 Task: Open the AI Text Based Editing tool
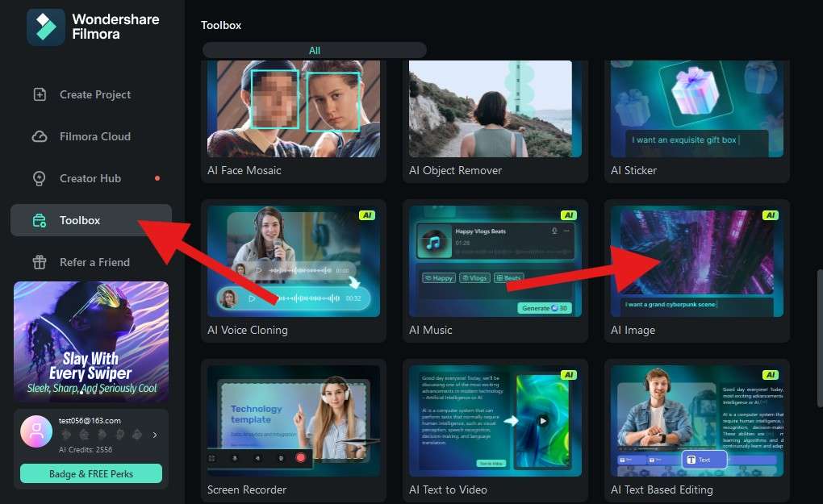point(696,430)
